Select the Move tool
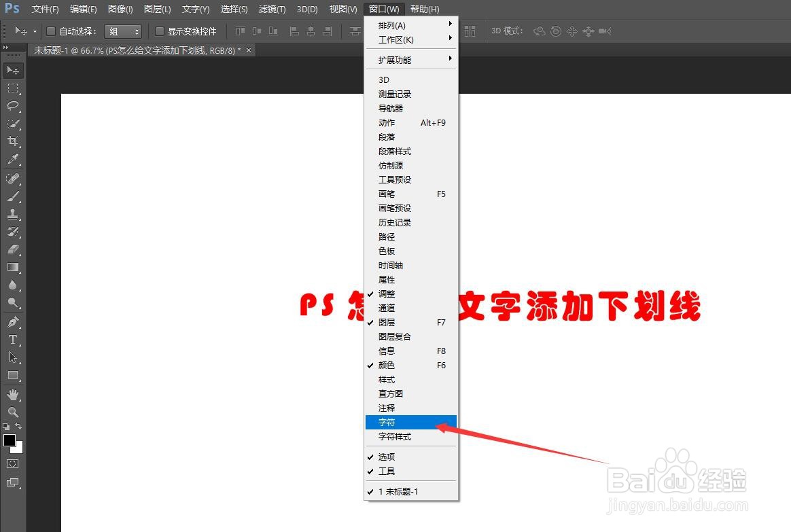Image resolution: width=791 pixels, height=532 pixels. (x=13, y=70)
